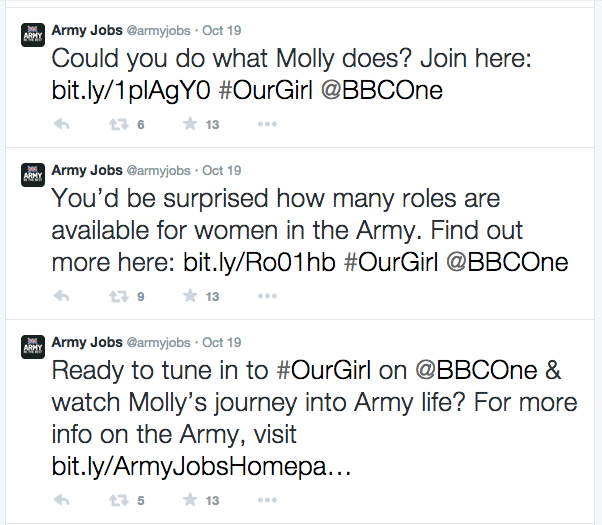Image resolution: width=602 pixels, height=525 pixels.
Task: Favorite the 'roles available for women' tweet
Action: point(188,297)
